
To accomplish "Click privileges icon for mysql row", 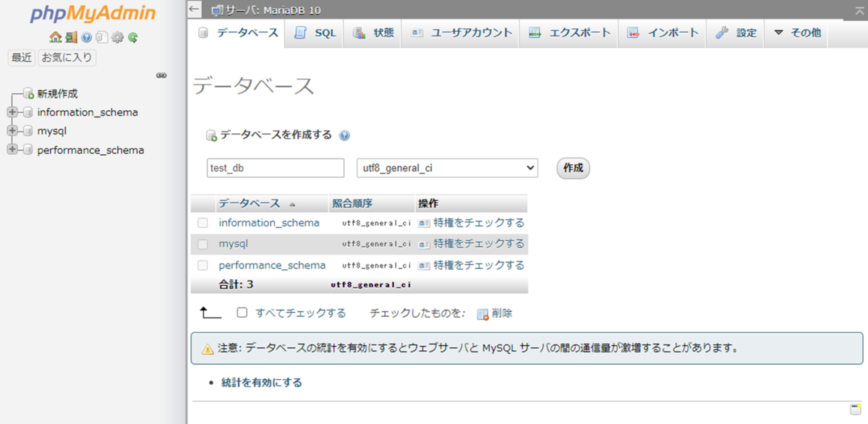I will (x=425, y=244).
